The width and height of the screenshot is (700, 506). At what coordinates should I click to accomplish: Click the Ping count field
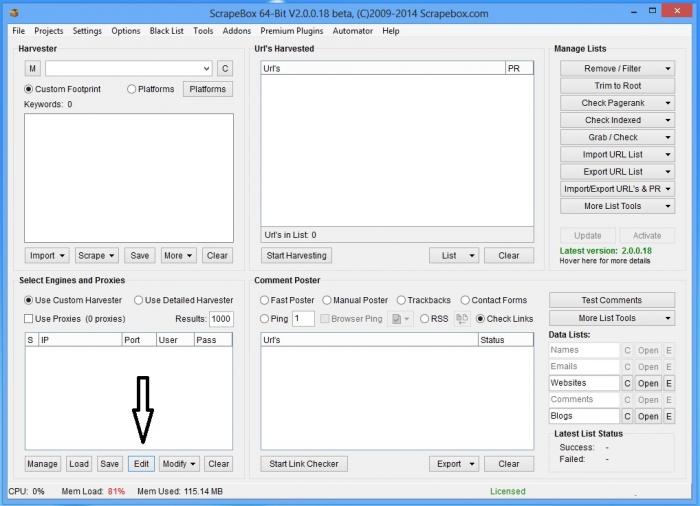tap(304, 319)
